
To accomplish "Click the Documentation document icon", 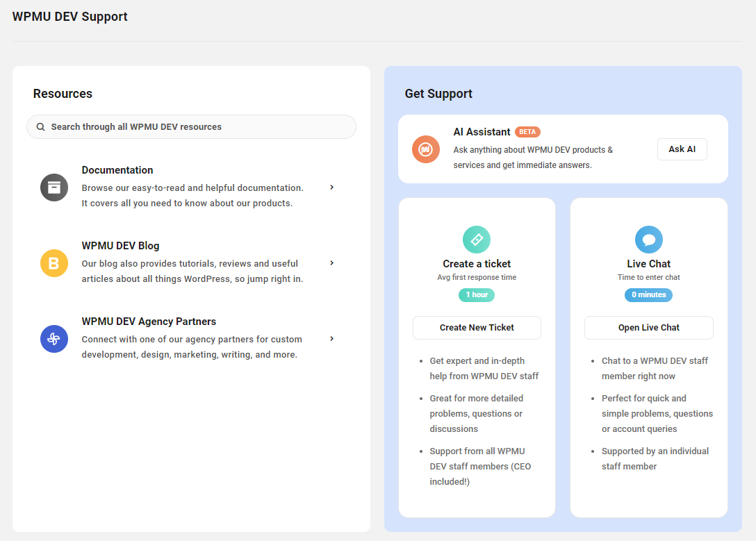I will coord(54,187).
